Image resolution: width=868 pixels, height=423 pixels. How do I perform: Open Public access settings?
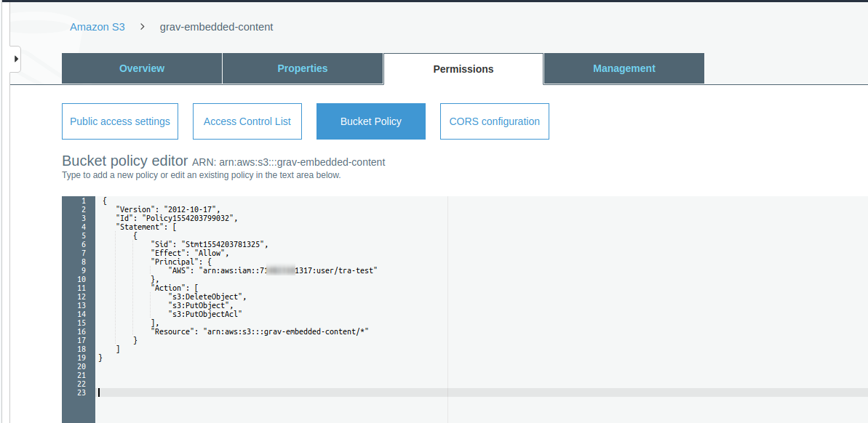click(120, 121)
